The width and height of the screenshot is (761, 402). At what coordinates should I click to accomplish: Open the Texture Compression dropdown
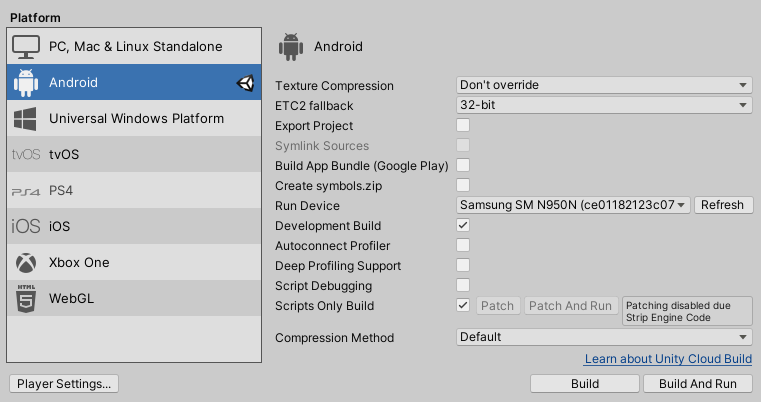point(604,85)
